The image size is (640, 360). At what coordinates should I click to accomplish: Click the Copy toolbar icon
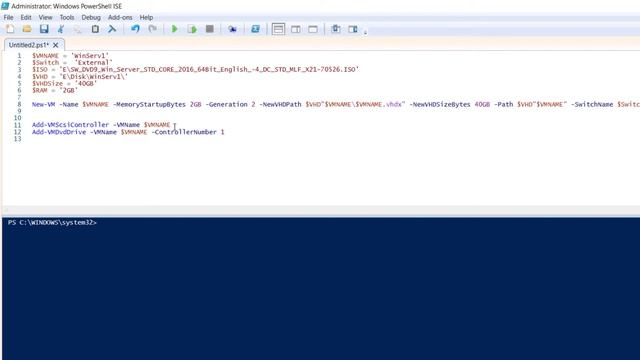[78, 29]
